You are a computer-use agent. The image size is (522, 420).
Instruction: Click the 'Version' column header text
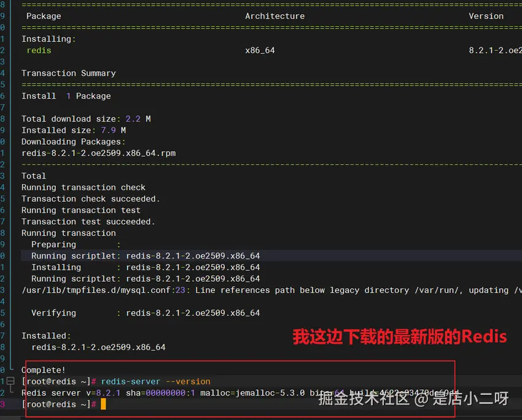[486, 16]
